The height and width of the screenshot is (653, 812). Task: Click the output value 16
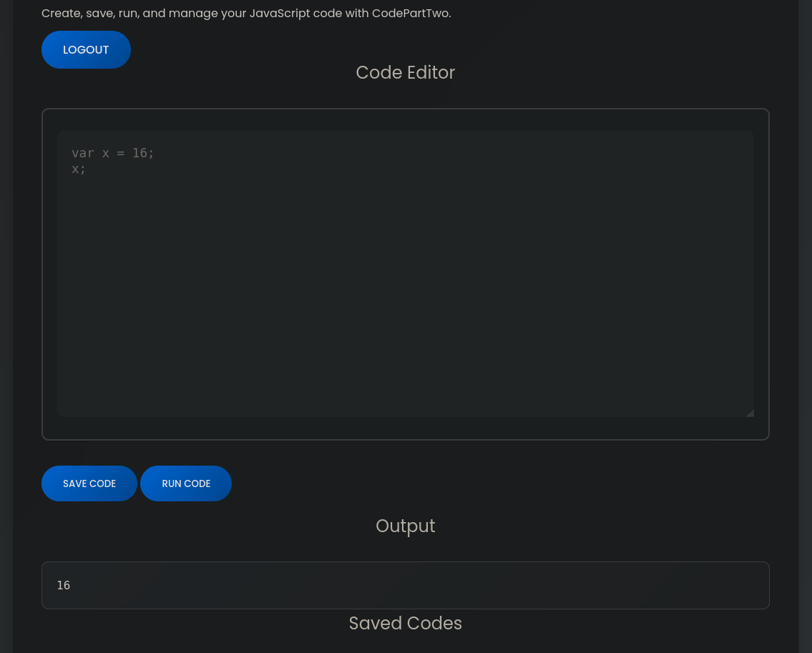(x=64, y=585)
